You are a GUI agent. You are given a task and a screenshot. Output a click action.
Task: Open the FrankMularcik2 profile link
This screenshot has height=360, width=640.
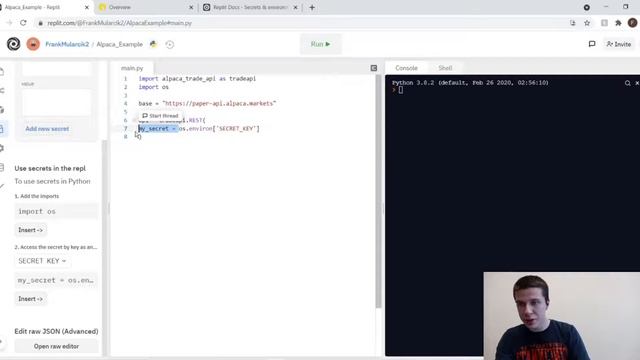(67, 44)
